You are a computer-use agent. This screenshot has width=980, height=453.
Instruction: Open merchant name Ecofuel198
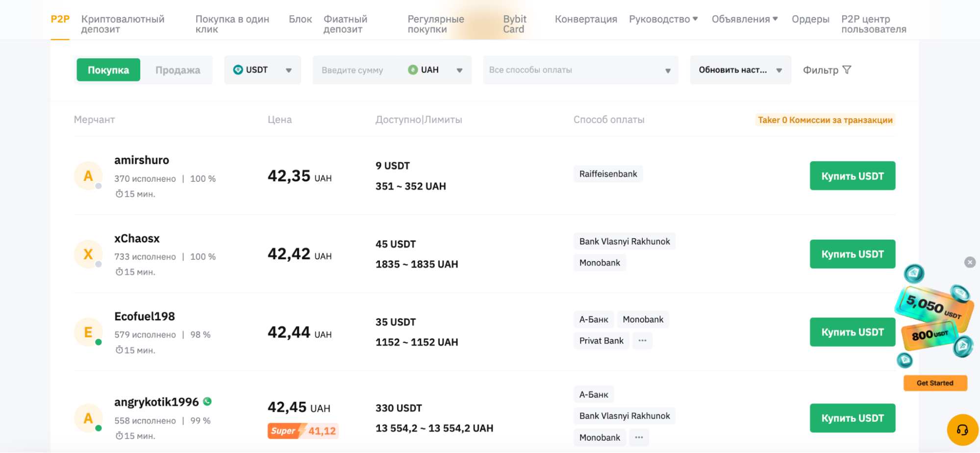pos(145,316)
